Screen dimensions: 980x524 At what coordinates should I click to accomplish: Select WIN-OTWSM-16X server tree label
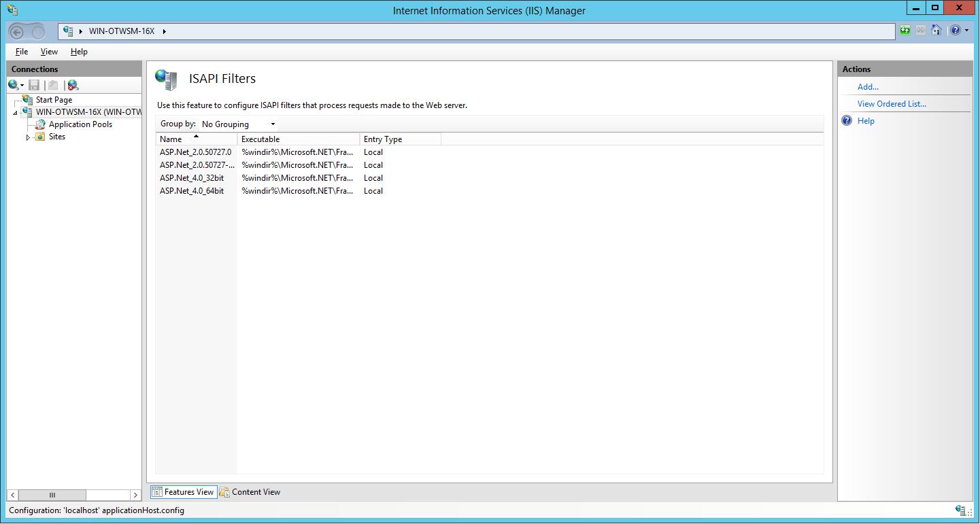pyautogui.click(x=88, y=112)
